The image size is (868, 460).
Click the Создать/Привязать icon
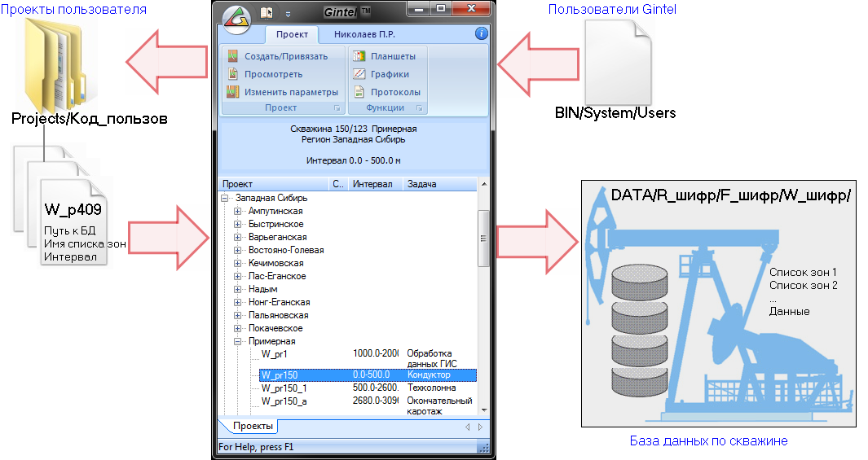(233, 56)
